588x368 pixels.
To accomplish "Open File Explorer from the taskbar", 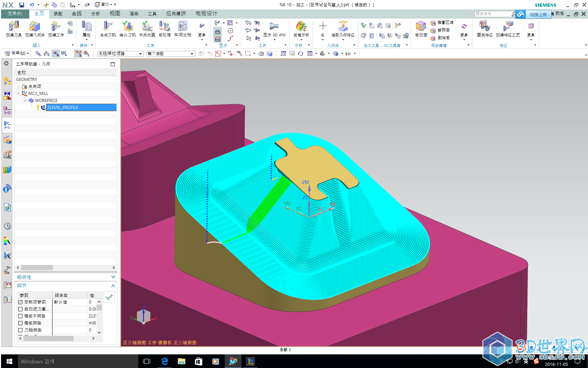I will pos(181,361).
